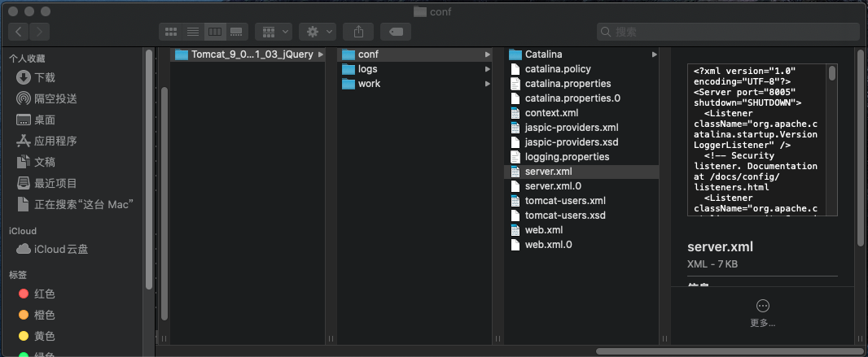This screenshot has width=868, height=357.
Task: Click the sidebar vertical scrollbar
Action: (x=149, y=169)
